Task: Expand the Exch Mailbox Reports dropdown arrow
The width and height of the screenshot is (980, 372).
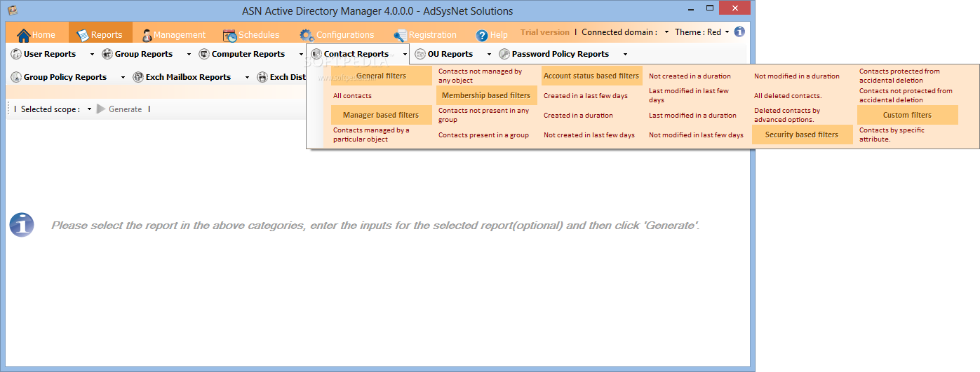Action: click(247, 77)
